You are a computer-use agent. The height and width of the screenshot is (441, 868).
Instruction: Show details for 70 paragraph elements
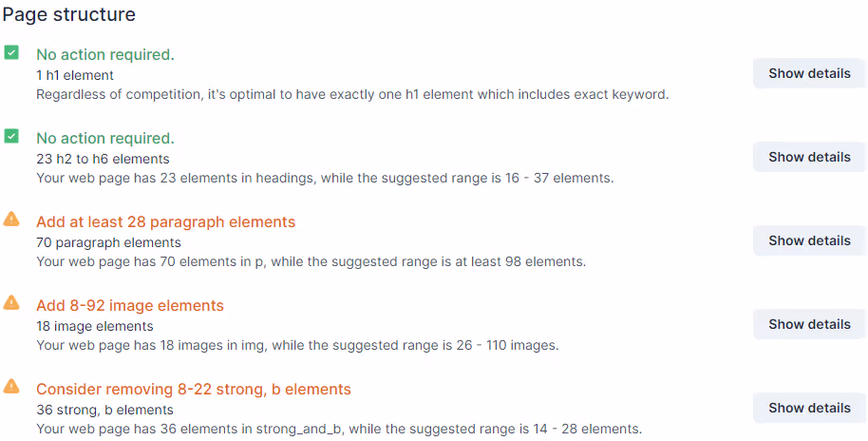[809, 240]
